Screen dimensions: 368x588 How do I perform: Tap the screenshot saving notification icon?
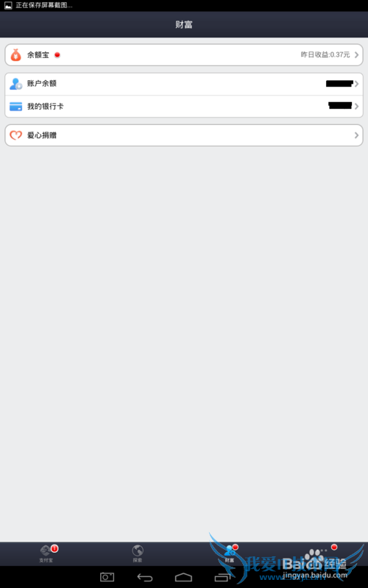[8, 6]
